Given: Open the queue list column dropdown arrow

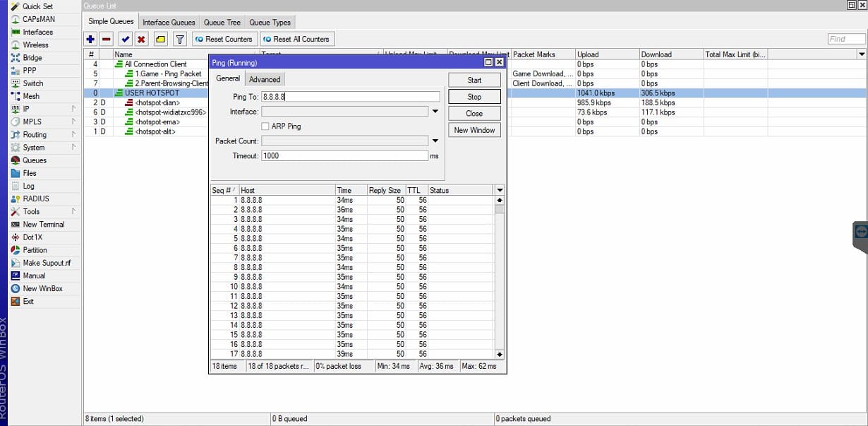Looking at the screenshot, I should point(861,54).
